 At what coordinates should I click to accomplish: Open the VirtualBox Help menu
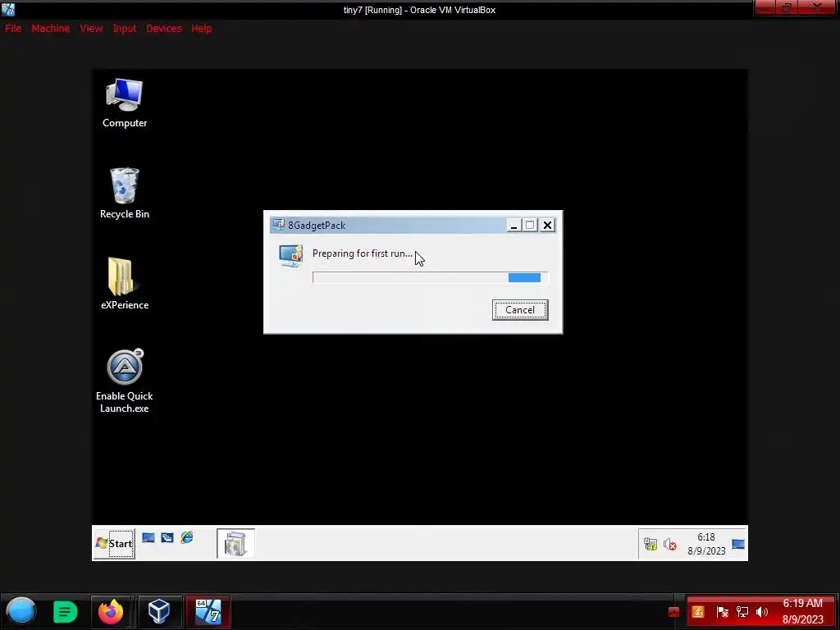coord(202,29)
